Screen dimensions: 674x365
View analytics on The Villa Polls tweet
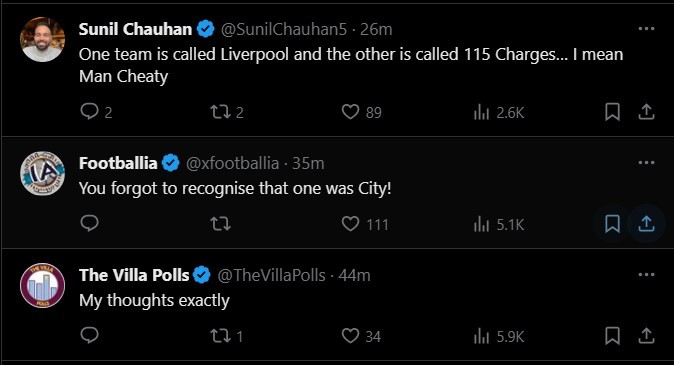click(481, 336)
